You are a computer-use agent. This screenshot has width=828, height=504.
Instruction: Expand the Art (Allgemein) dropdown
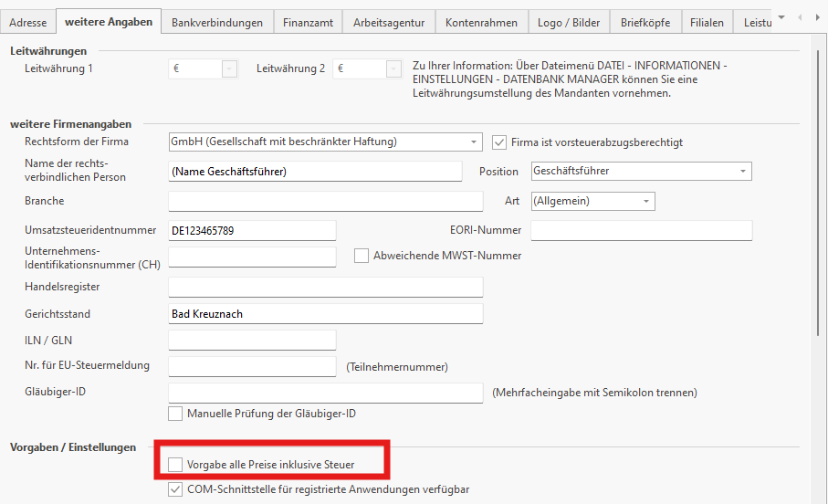645,201
